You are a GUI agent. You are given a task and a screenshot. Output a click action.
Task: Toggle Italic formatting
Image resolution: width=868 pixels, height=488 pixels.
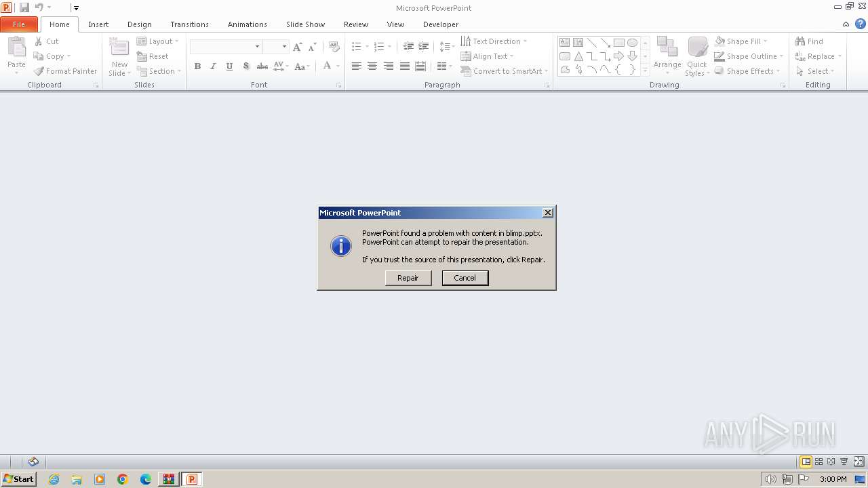(x=213, y=66)
